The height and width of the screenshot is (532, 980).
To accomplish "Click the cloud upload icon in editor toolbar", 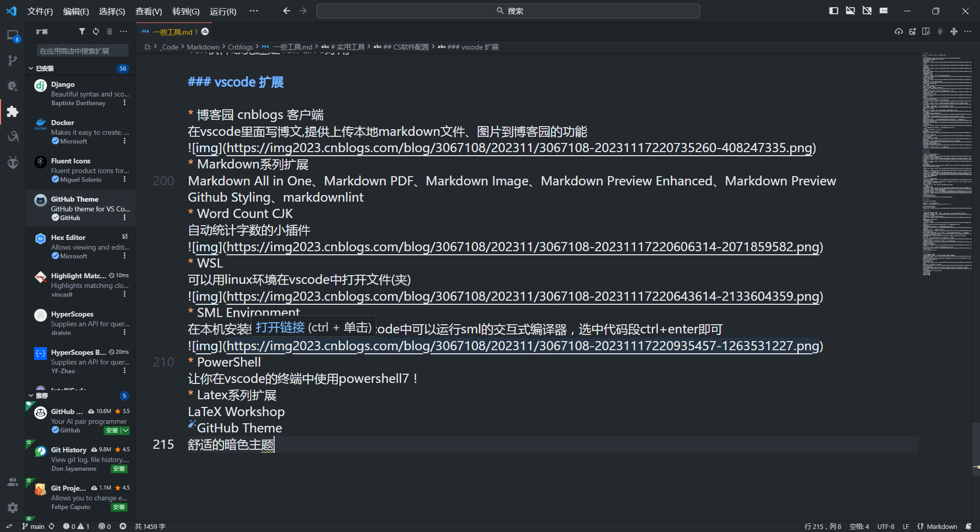I will click(x=898, y=32).
